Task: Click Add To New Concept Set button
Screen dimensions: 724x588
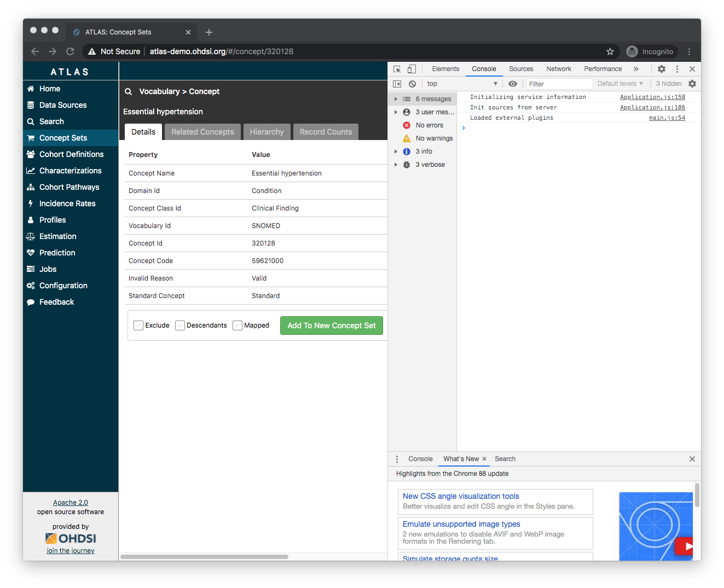Action: pyautogui.click(x=332, y=325)
